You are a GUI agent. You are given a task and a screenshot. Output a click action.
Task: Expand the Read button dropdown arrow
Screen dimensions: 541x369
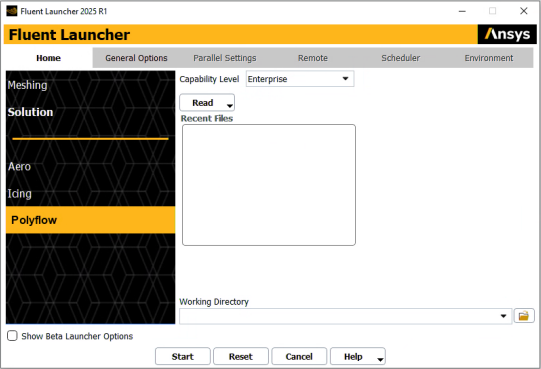(x=230, y=105)
